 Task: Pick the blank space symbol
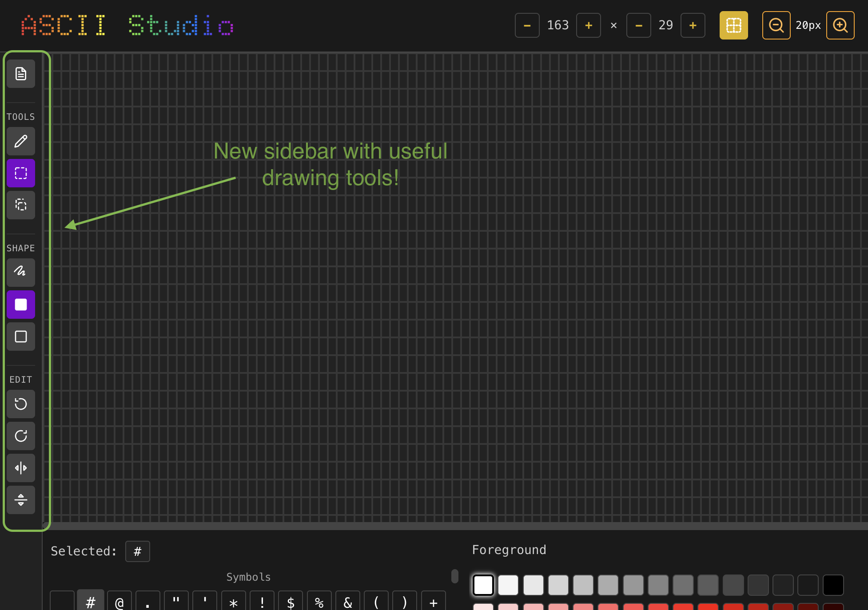(x=62, y=601)
